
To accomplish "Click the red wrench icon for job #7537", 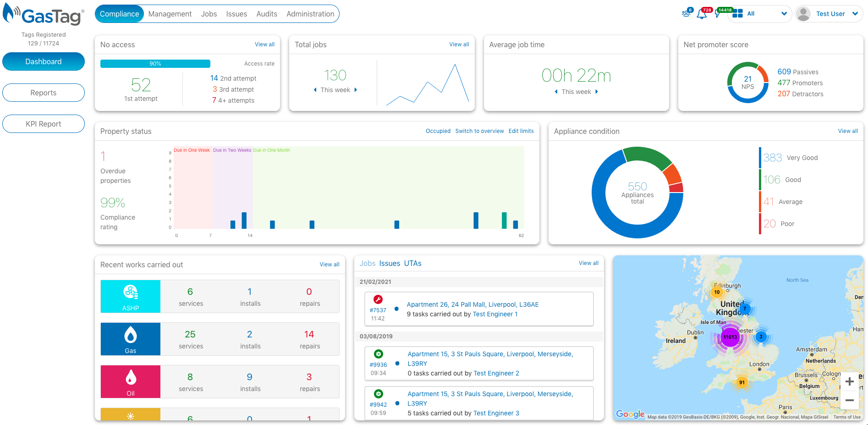I will click(x=378, y=299).
